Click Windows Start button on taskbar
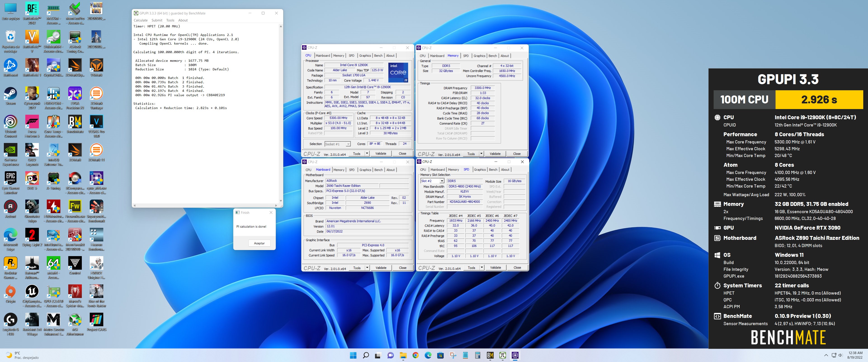Viewport: 868px width, 362px height. [353, 355]
